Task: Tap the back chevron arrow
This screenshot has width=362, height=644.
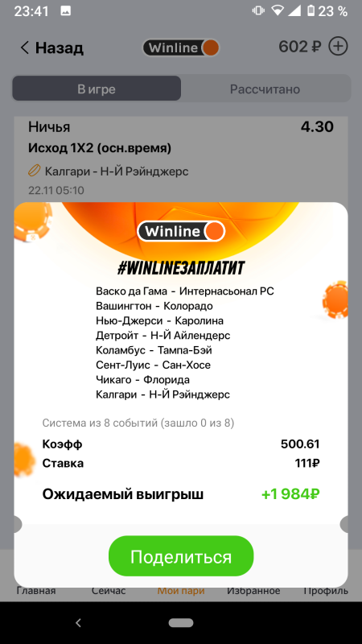Action: pos(25,47)
